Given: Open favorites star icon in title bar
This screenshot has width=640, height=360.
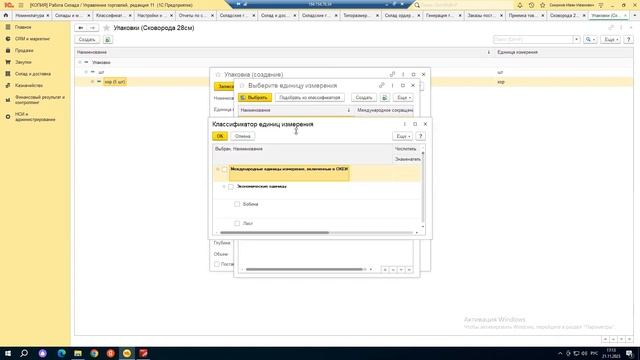Looking at the screenshot, I should pos(542,5).
